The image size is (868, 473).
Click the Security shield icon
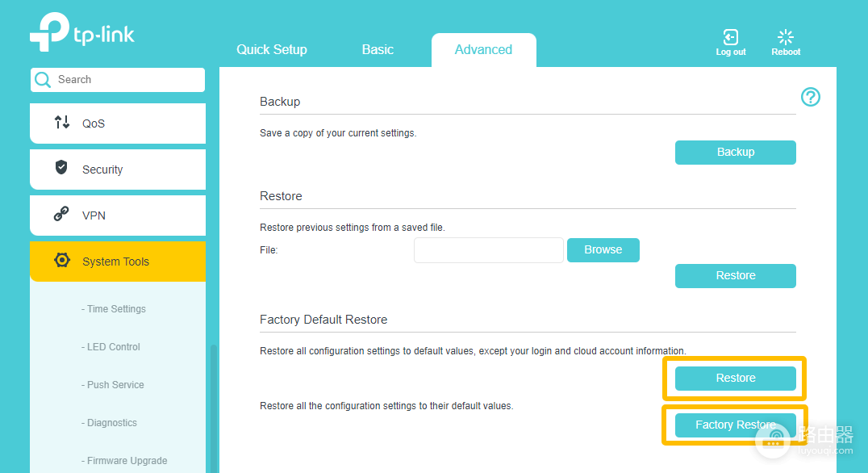(x=61, y=167)
